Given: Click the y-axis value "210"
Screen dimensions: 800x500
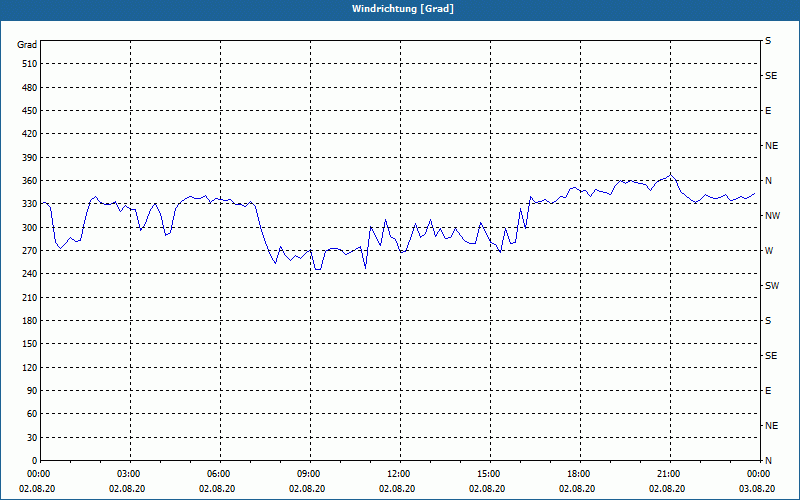Looking at the screenshot, I should point(30,297).
